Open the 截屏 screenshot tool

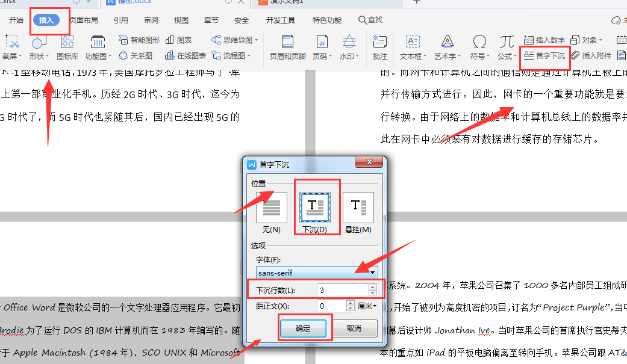point(12,47)
